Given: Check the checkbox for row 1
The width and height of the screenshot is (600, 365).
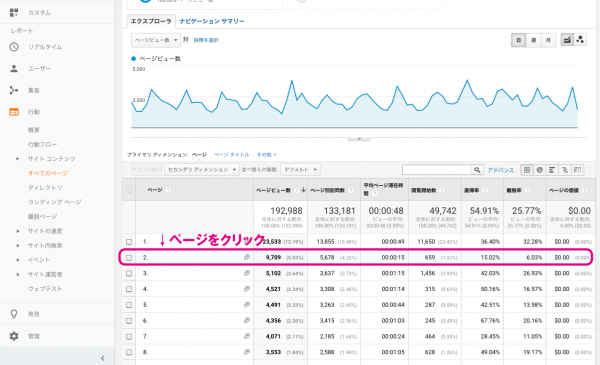Looking at the screenshot, I should pyautogui.click(x=129, y=242).
